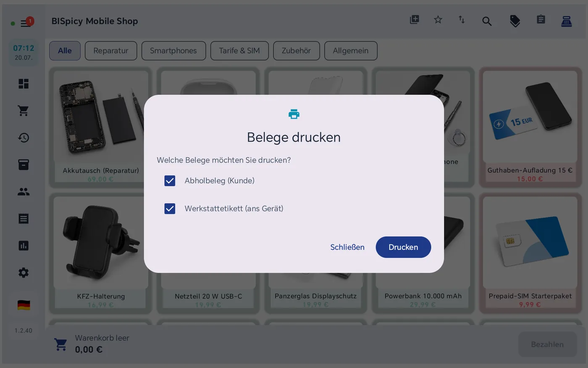This screenshot has width=588, height=368.
Task: Select the Zubehör category tab
Action: coord(296,50)
